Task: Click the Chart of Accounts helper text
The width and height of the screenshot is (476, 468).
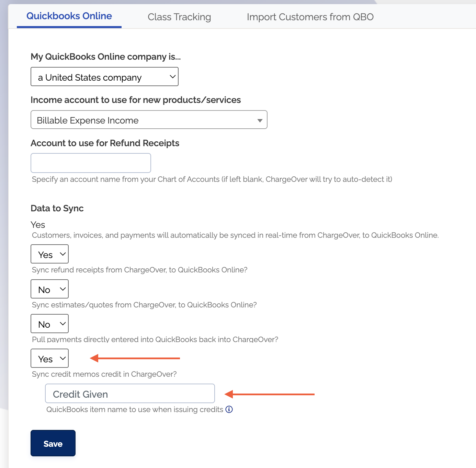Action: [212, 179]
